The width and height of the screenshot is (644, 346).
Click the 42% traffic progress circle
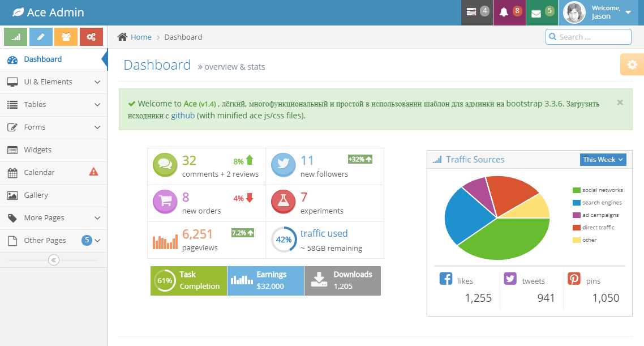[284, 240]
